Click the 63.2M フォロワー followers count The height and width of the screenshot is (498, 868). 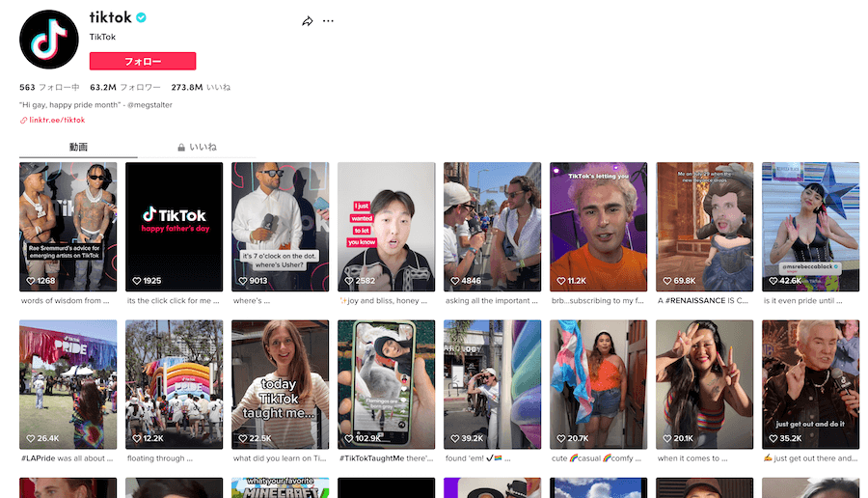click(x=125, y=88)
